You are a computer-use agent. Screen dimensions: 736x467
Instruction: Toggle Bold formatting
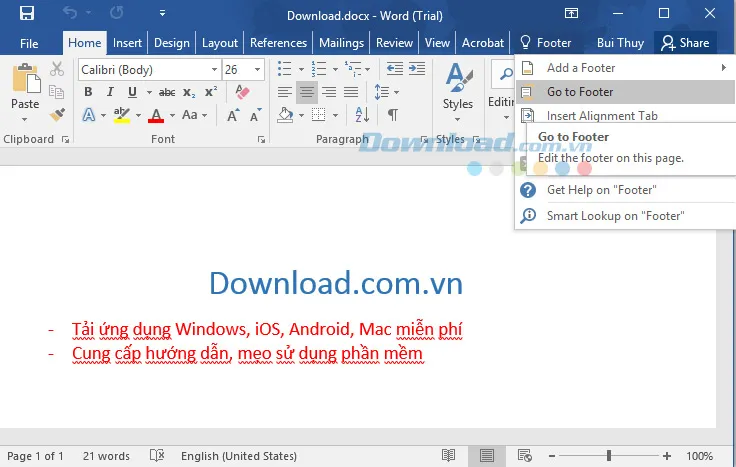(x=88, y=92)
